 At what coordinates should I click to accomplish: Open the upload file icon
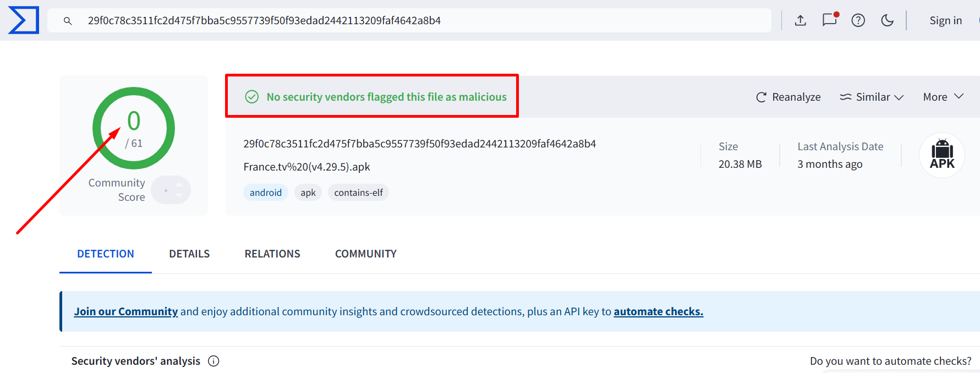click(x=801, y=20)
